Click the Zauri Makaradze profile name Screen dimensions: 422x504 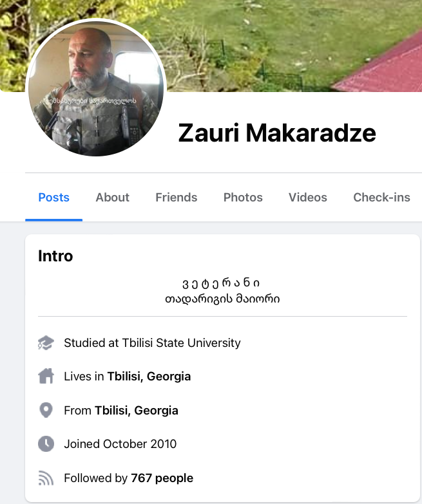tap(277, 133)
